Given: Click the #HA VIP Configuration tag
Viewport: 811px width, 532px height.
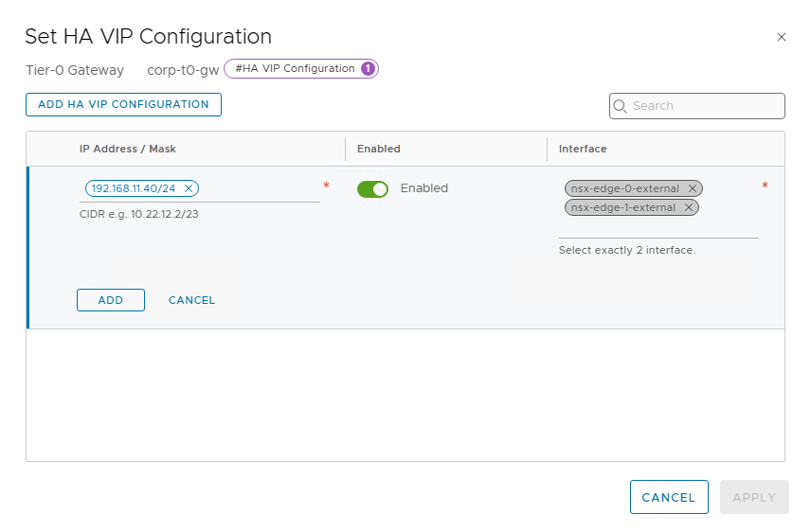Looking at the screenshot, I should point(296,68).
